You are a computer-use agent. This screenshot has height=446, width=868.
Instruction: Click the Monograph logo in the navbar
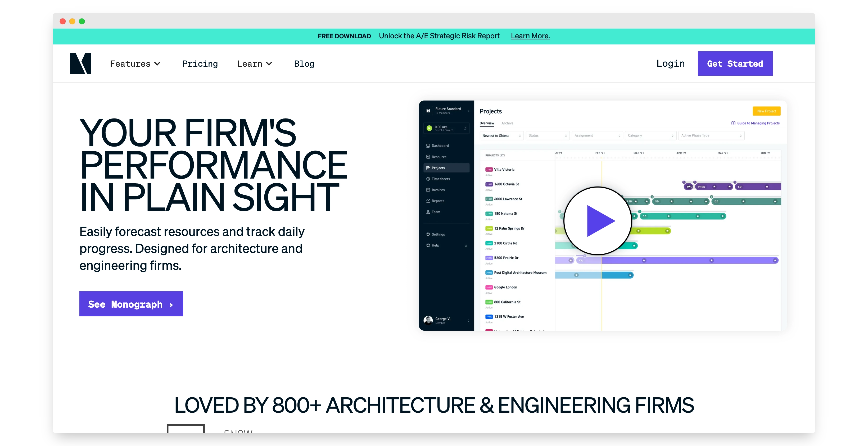point(80,63)
